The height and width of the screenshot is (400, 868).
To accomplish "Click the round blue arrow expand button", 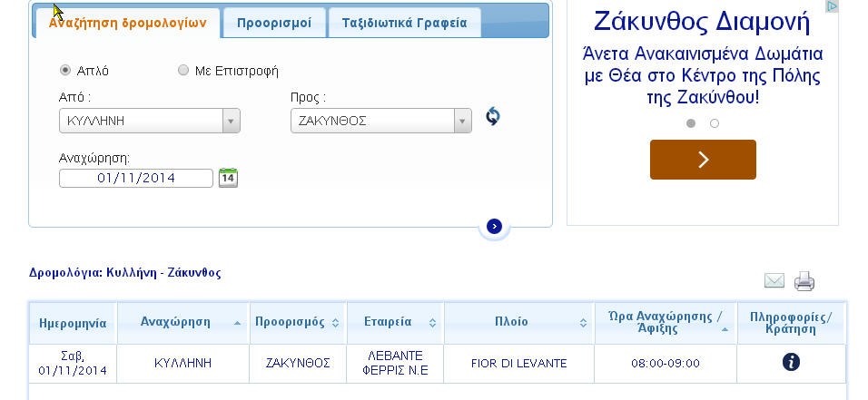I will click(x=494, y=227).
